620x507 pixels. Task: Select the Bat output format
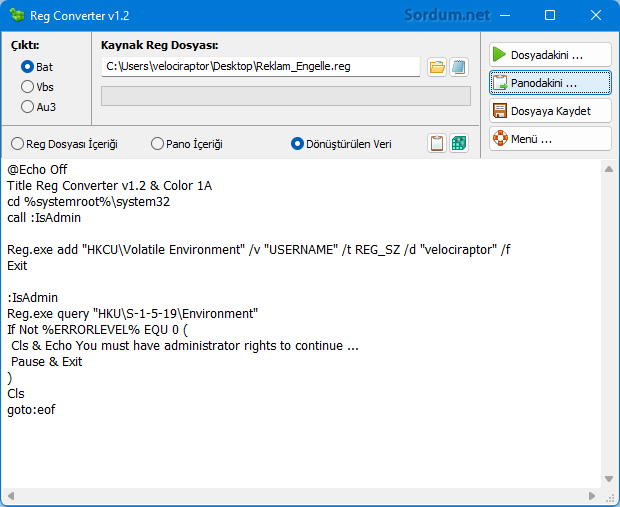28,67
